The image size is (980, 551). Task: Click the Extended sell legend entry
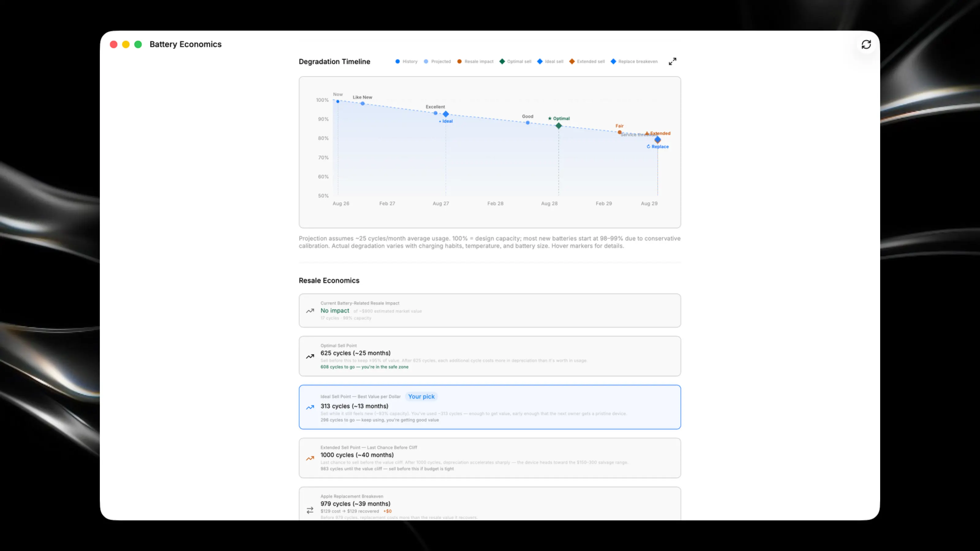click(x=587, y=62)
